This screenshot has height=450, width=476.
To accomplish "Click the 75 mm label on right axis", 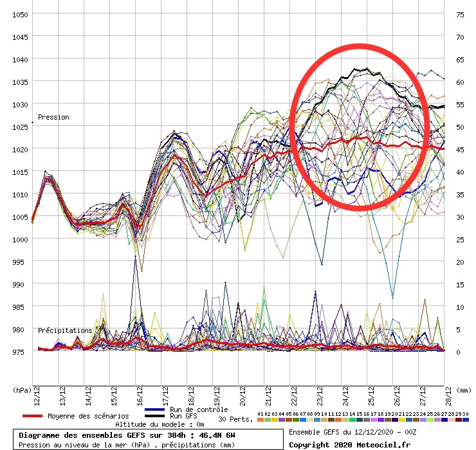I will coord(460,14).
